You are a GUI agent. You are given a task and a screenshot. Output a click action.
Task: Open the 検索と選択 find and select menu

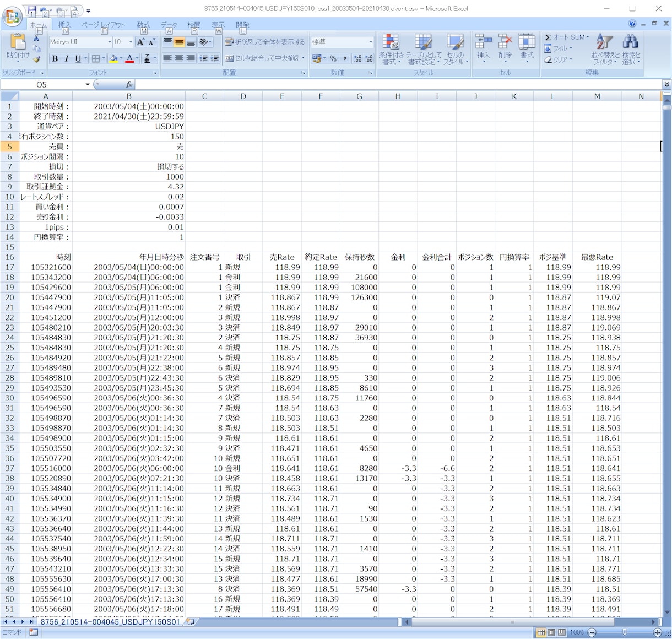click(x=631, y=50)
